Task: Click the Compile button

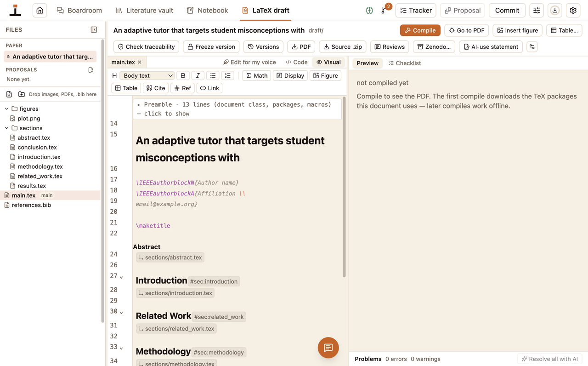Action: point(420,30)
